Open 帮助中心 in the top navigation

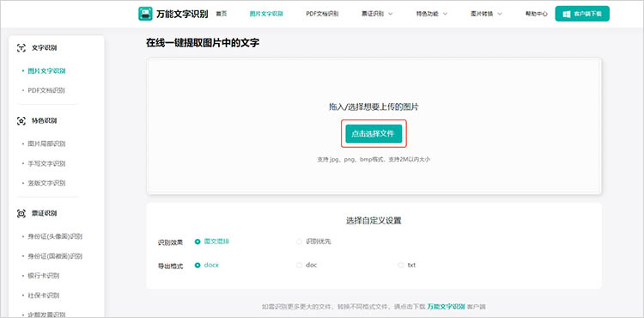[537, 14]
